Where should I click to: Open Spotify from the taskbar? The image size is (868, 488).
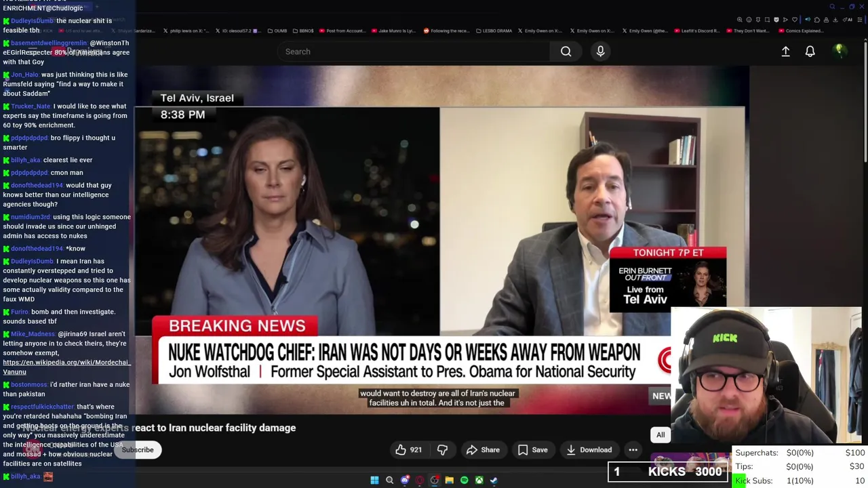[464, 480]
